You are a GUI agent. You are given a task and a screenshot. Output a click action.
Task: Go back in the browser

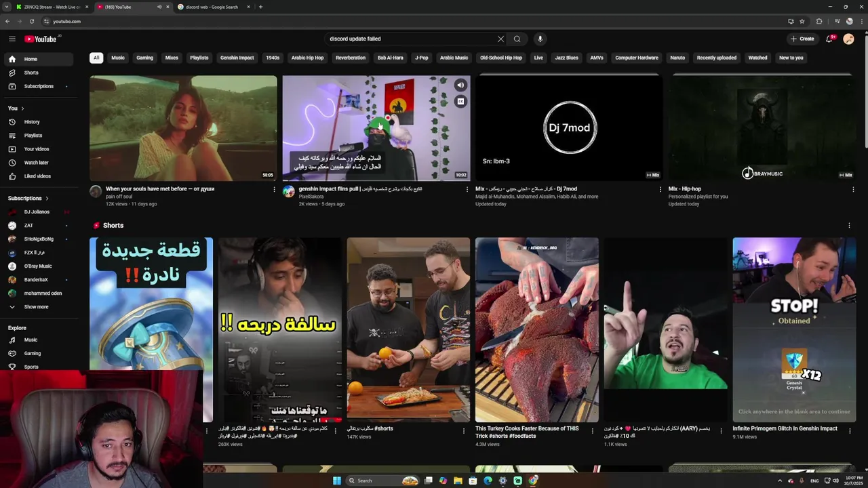(7, 21)
